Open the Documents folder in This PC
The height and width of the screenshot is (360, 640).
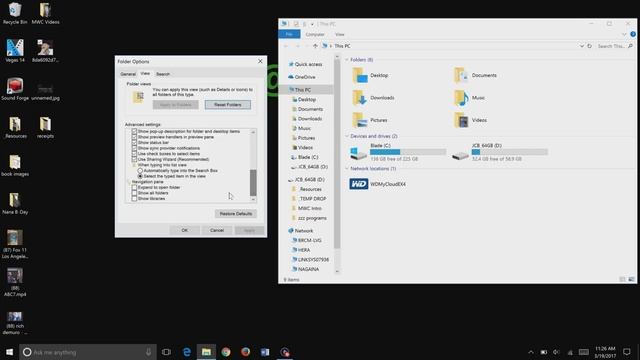pyautogui.click(x=476, y=76)
